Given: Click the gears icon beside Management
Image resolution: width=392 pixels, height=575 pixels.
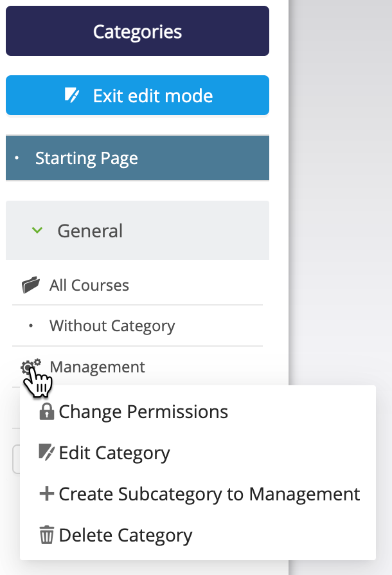Looking at the screenshot, I should pos(30,367).
